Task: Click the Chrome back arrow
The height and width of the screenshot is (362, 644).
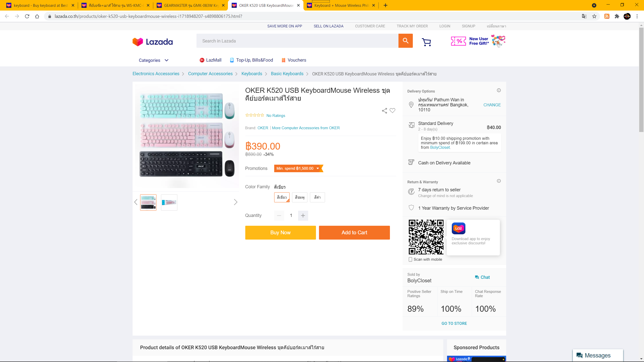Action: (x=7, y=16)
